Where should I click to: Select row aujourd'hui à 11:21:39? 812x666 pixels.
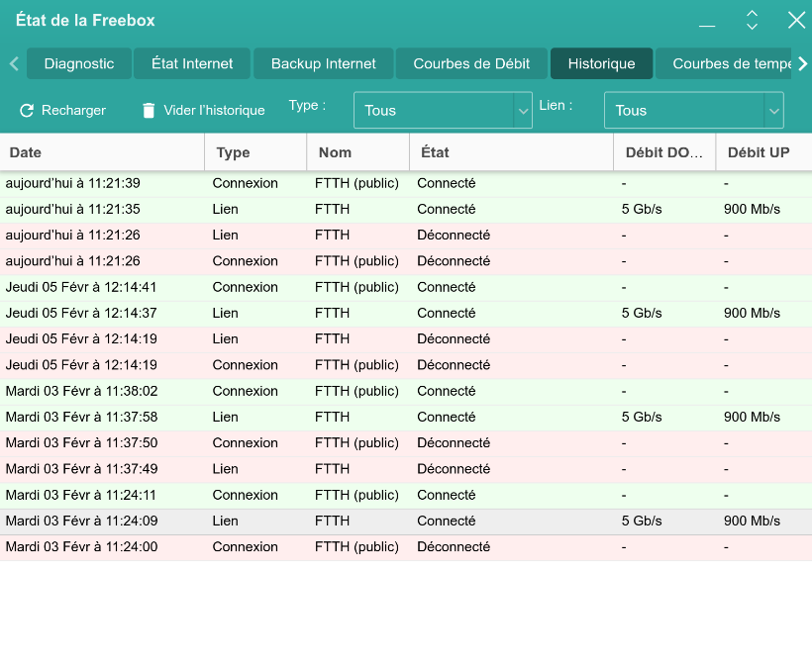pyautogui.click(x=406, y=183)
